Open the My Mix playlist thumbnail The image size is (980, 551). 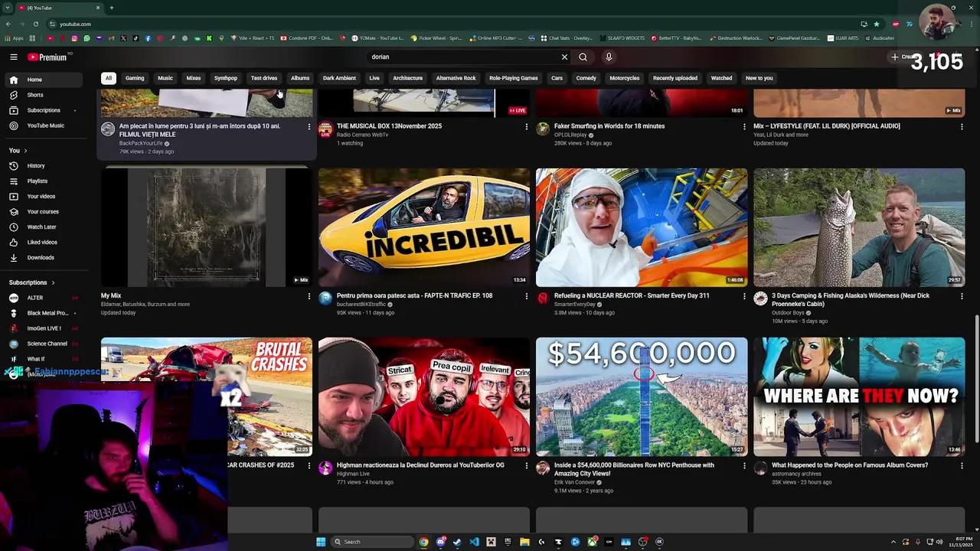[207, 227]
